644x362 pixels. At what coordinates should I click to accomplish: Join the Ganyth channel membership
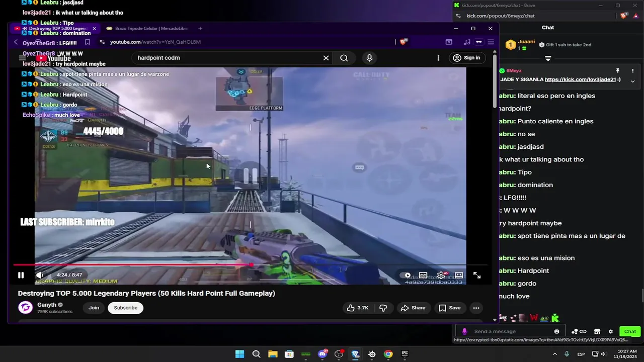pos(94,308)
